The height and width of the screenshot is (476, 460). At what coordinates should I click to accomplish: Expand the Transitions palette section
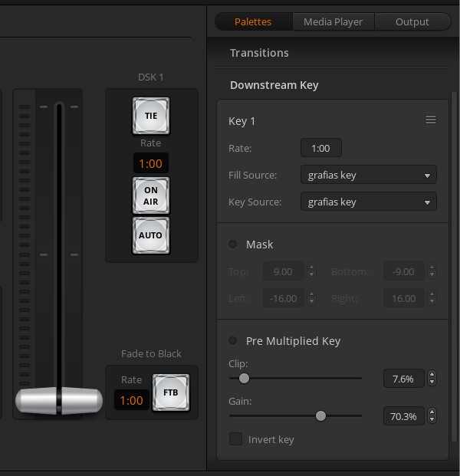point(259,53)
